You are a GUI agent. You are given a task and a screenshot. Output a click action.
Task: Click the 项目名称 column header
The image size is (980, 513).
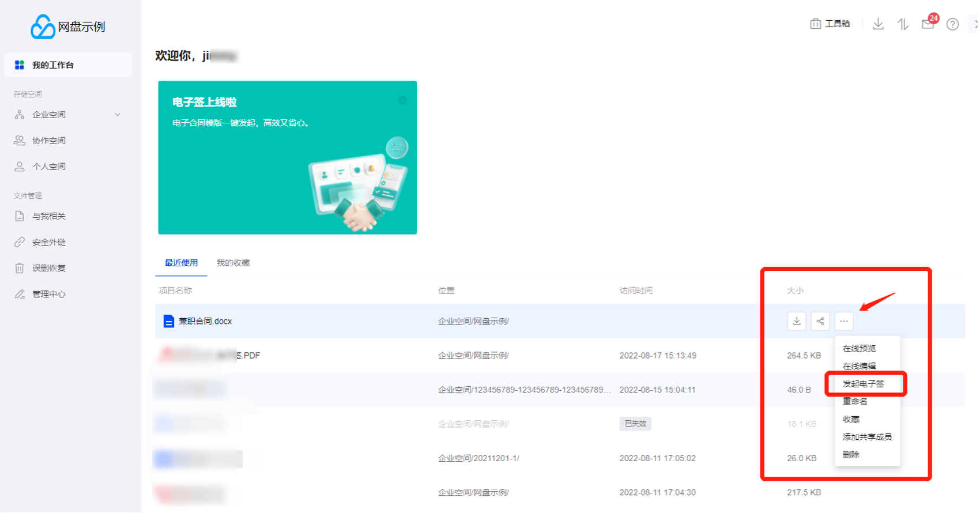click(175, 291)
